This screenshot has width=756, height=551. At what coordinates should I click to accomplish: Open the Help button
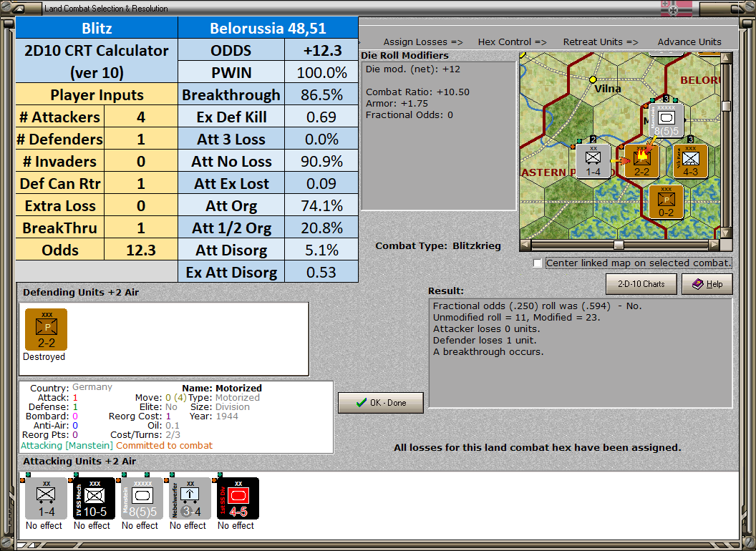[x=707, y=284]
